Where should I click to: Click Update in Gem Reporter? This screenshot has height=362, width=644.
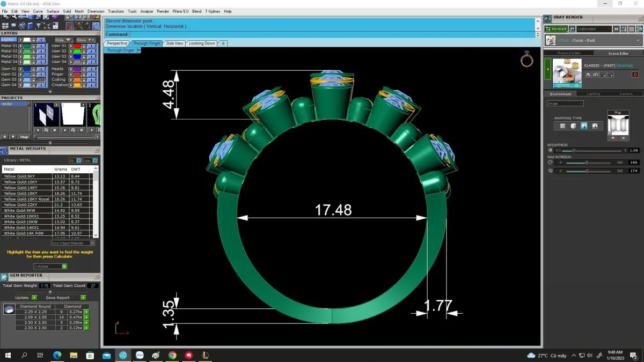25,298
